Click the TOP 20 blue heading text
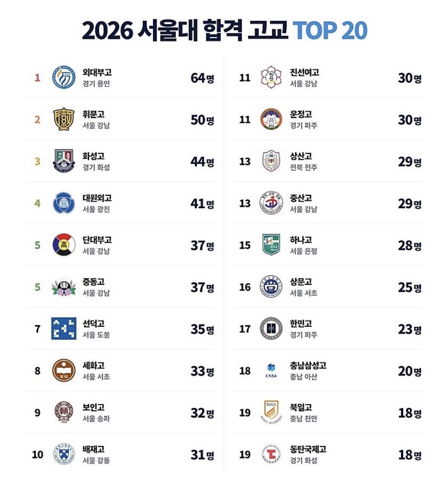The image size is (448, 487). tap(330, 31)
